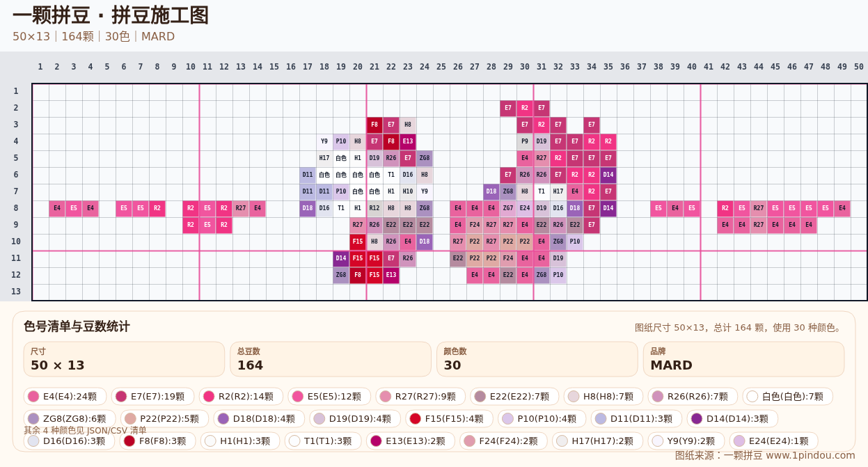868x467 pixels.
Task: Pick the D18(D18):4颗 legend entry
Action: (258, 419)
